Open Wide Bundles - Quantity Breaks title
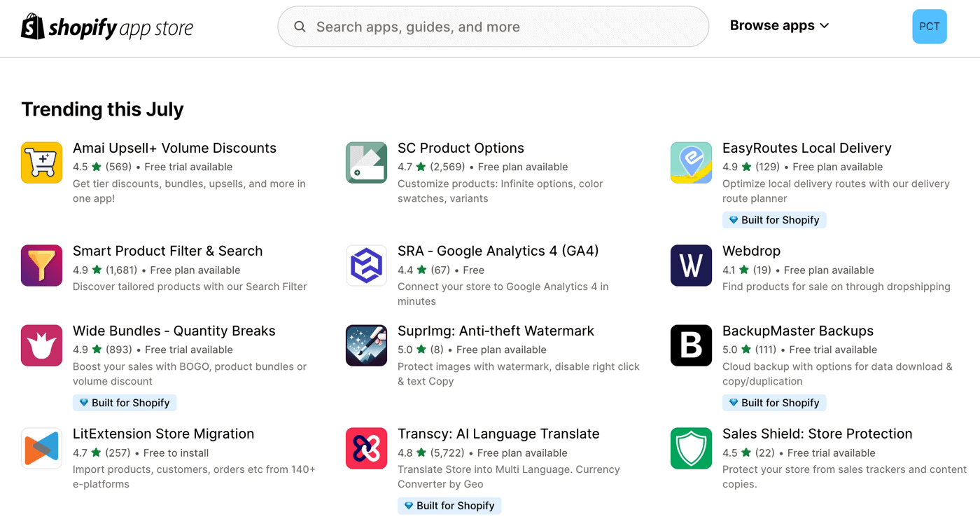The width and height of the screenshot is (980, 531). (174, 331)
